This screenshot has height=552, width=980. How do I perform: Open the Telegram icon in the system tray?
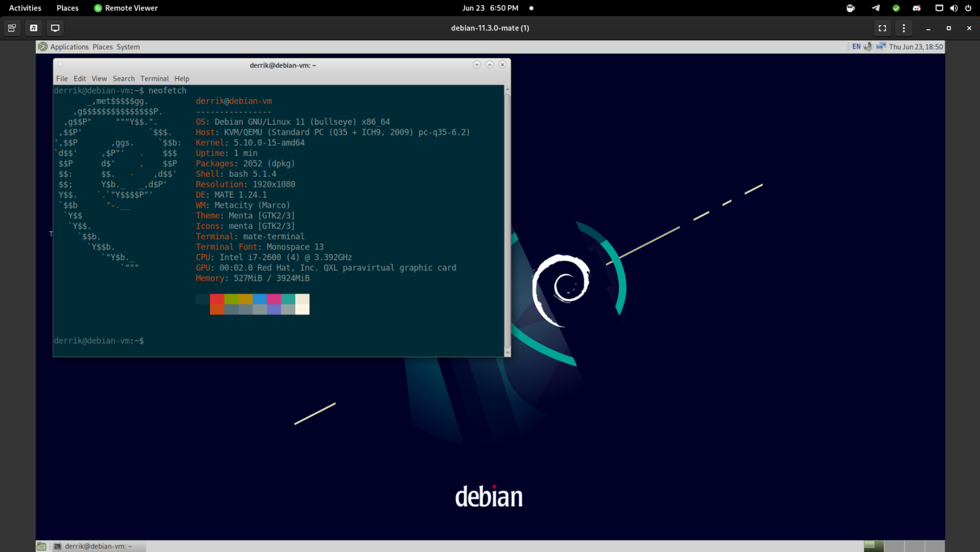pos(876,8)
